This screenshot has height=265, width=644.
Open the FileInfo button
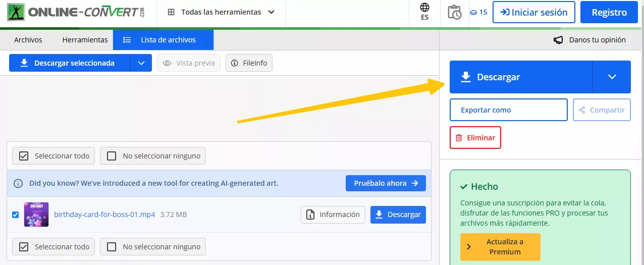249,63
